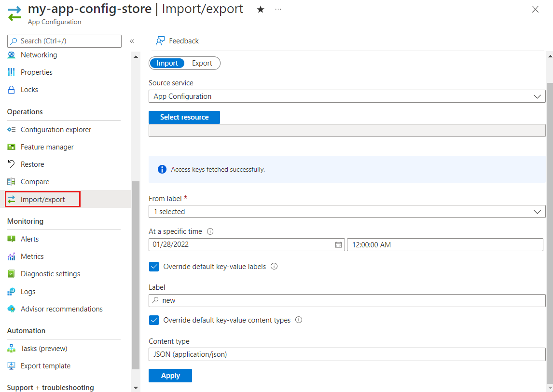Uncheck Override default key-value labels checkbox
The image size is (553, 392).
pyautogui.click(x=154, y=267)
